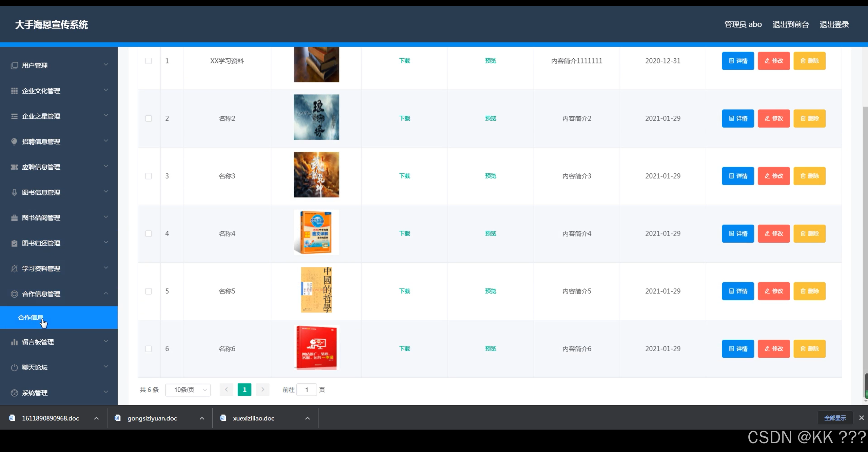Click 修改 button for 名称5
This screenshot has height=452, width=868.
point(774,291)
